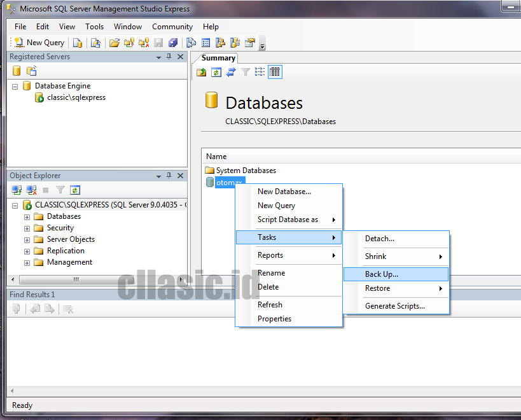Open the Community menu
The image size is (521, 420).
[x=172, y=27]
